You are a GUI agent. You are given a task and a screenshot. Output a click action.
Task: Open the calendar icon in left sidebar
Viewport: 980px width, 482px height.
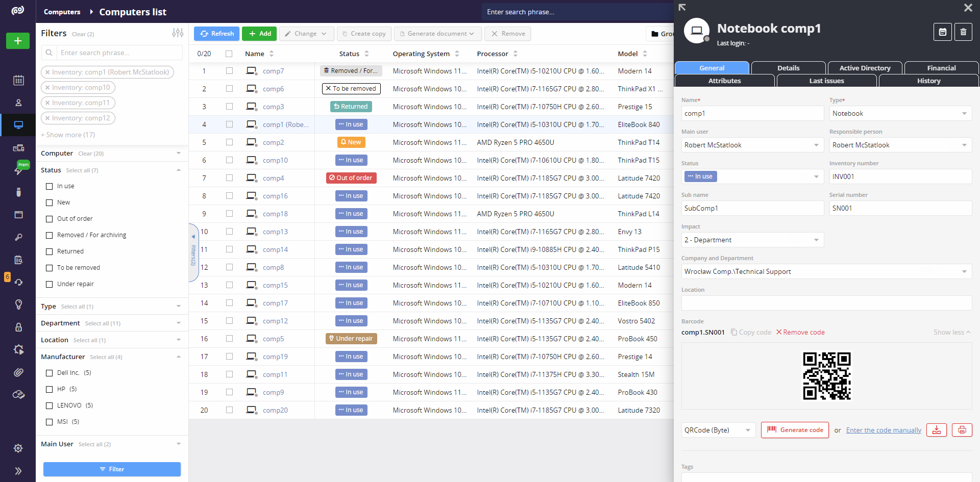[18, 80]
